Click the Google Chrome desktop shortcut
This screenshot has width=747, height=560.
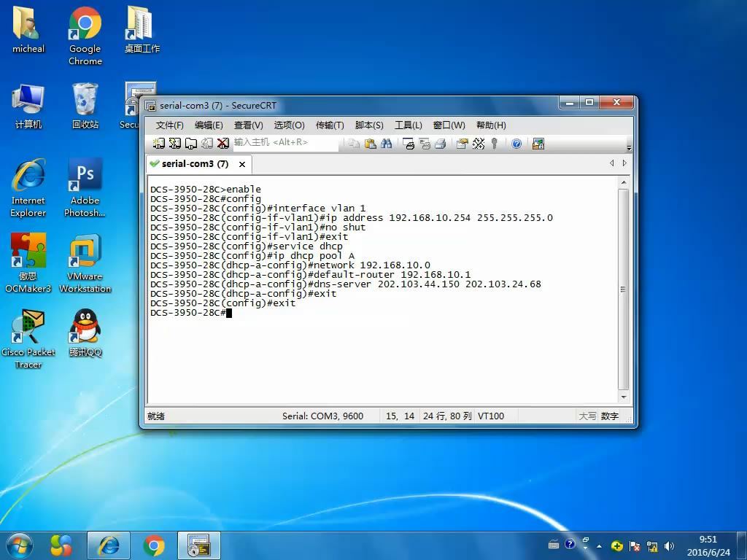[85, 36]
